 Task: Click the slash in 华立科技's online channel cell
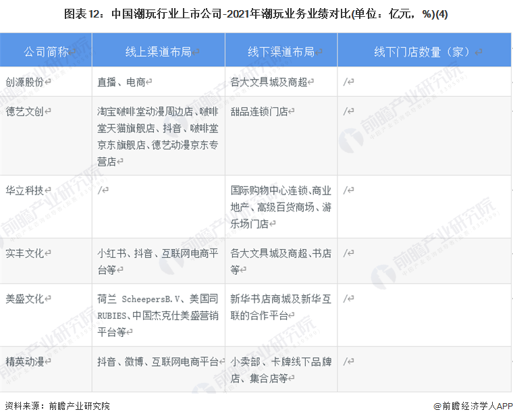point(100,190)
